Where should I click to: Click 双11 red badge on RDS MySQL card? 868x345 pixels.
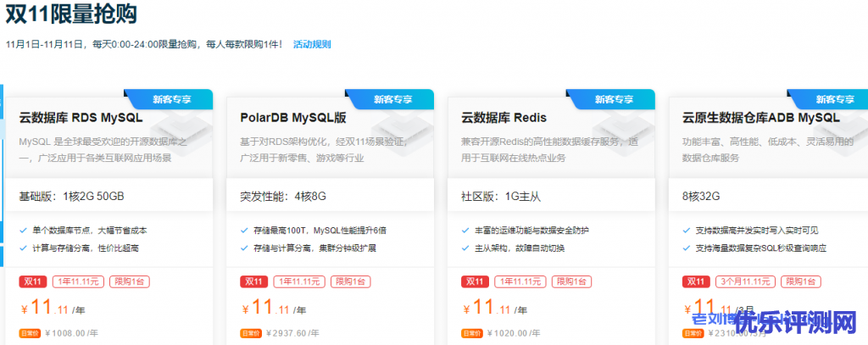pyautogui.click(x=33, y=281)
